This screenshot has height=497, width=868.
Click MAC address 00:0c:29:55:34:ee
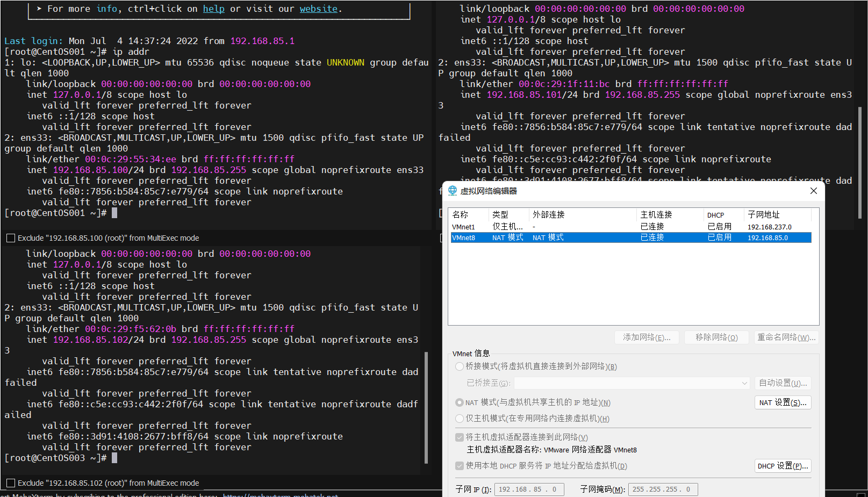(131, 159)
